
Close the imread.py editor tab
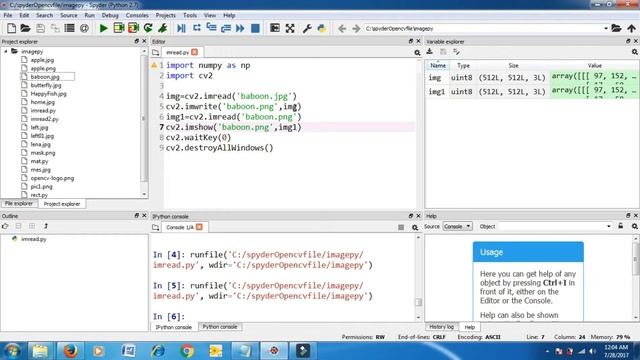click(x=194, y=52)
